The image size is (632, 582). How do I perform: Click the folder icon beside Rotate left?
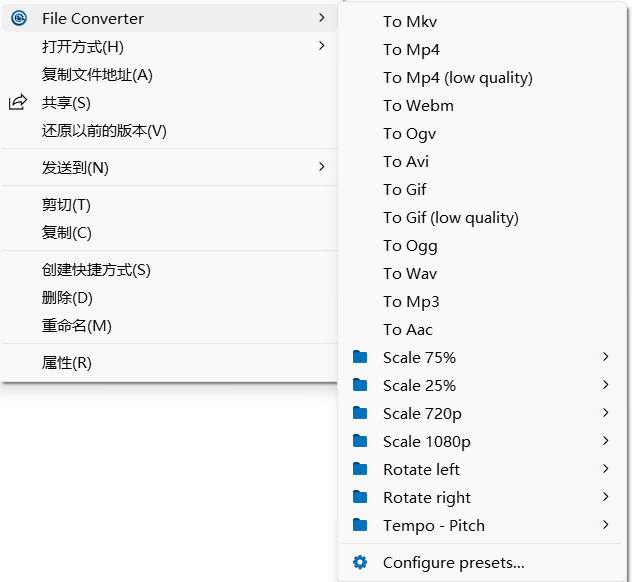click(x=360, y=469)
